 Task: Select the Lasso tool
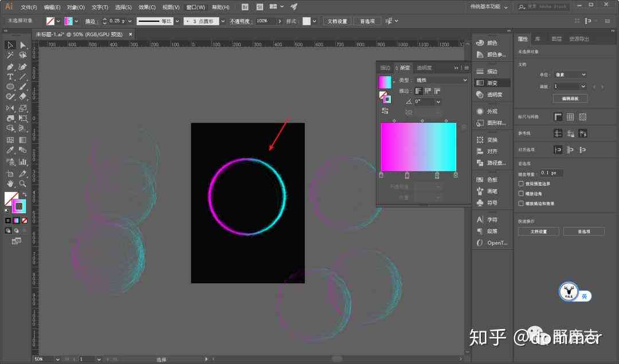(23, 55)
